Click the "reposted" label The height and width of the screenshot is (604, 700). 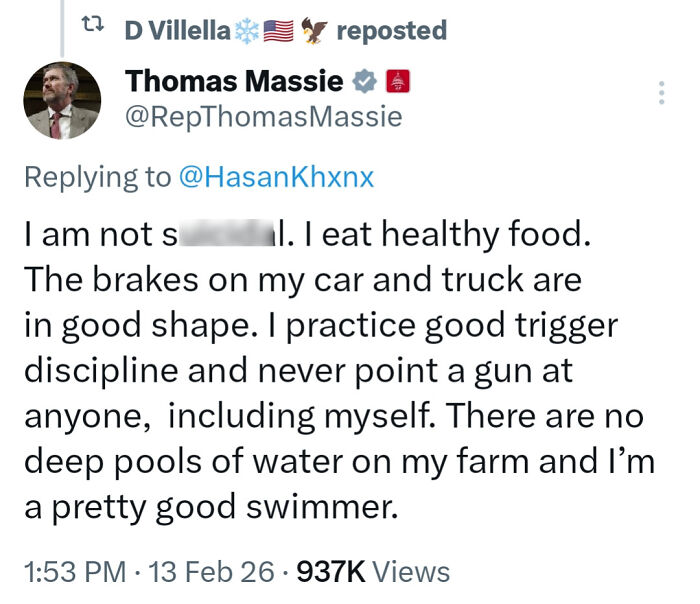point(391,31)
